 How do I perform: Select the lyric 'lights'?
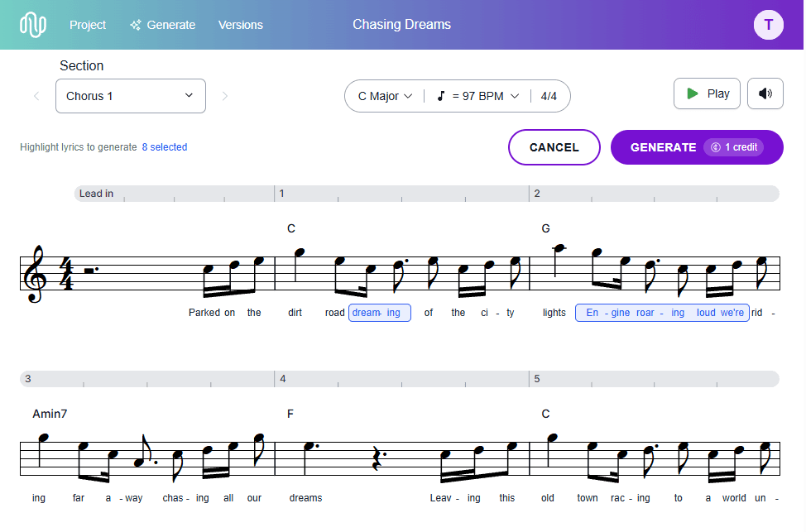click(554, 313)
